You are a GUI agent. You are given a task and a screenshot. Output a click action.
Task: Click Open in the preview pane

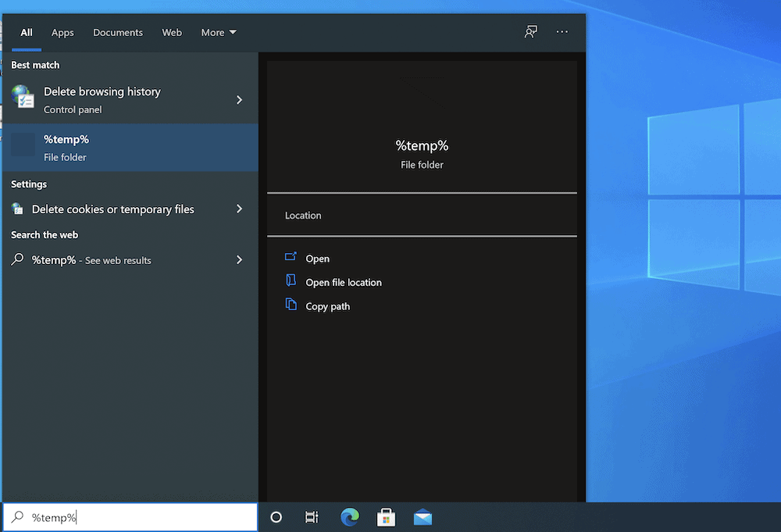click(x=317, y=259)
